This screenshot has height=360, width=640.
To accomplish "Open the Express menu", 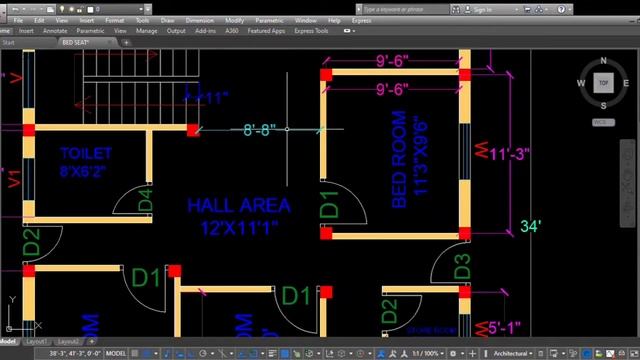I will (362, 20).
